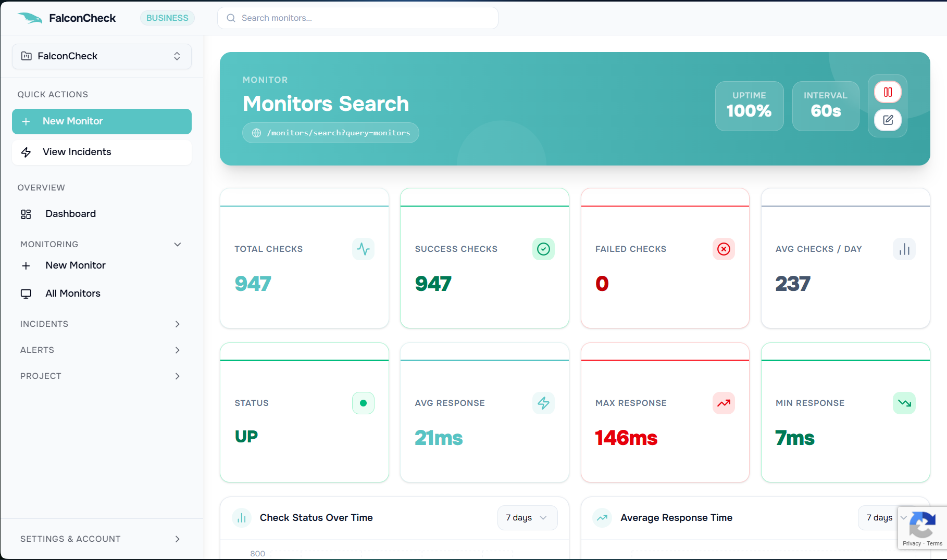Image resolution: width=947 pixels, height=560 pixels.
Task: Click the Avg Response lightning icon
Action: (543, 403)
